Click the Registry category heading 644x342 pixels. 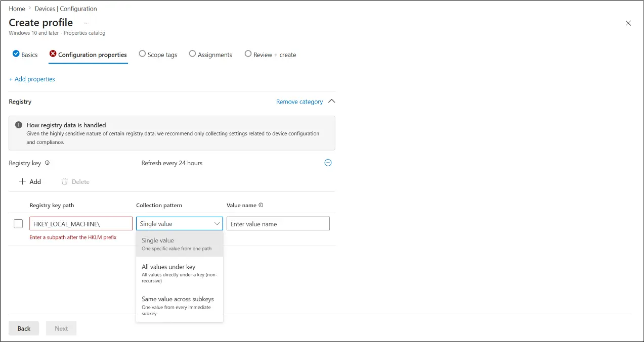click(x=20, y=102)
